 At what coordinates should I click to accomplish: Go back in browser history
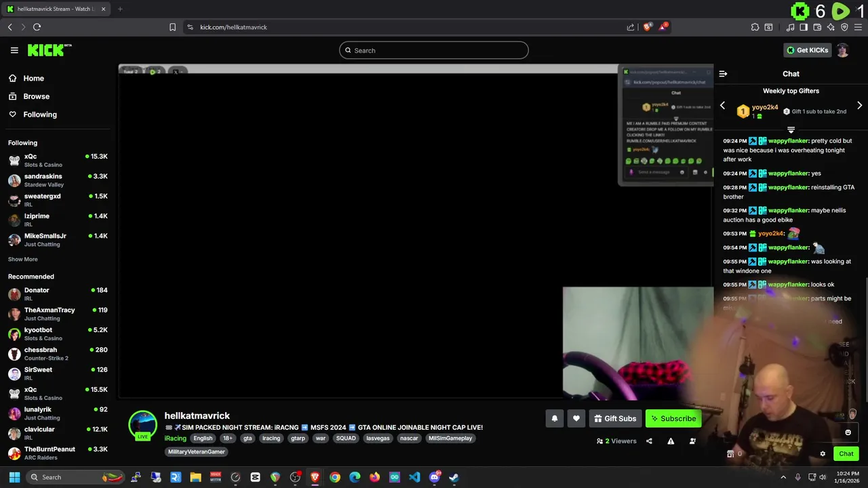pyautogui.click(x=10, y=27)
